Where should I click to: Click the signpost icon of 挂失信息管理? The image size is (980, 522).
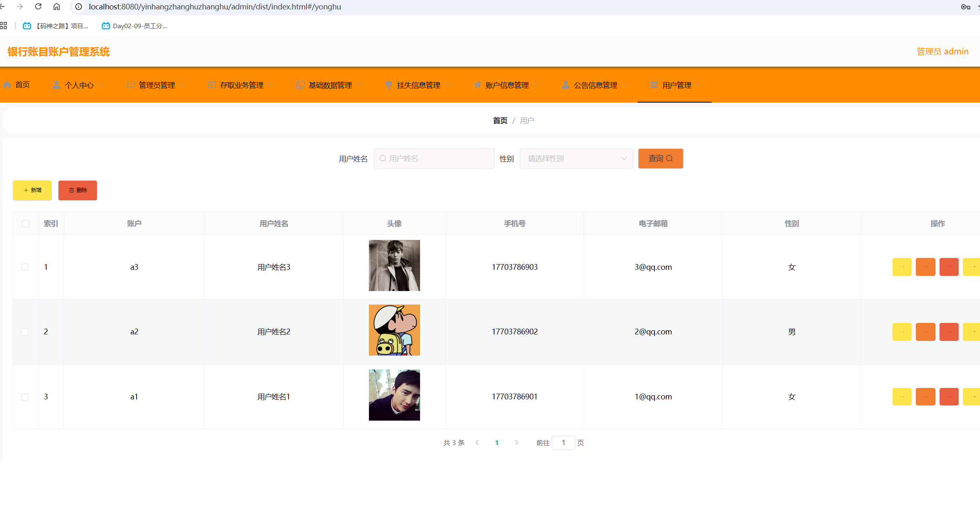pos(388,85)
